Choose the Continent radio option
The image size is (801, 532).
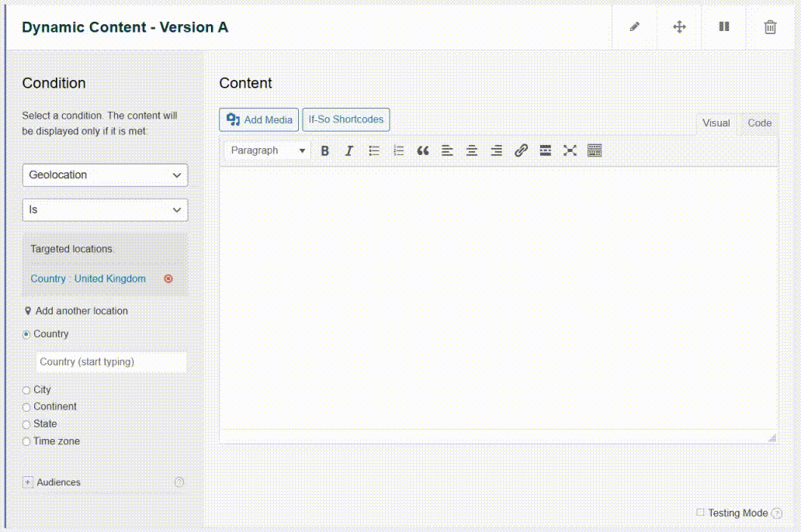tap(27, 407)
